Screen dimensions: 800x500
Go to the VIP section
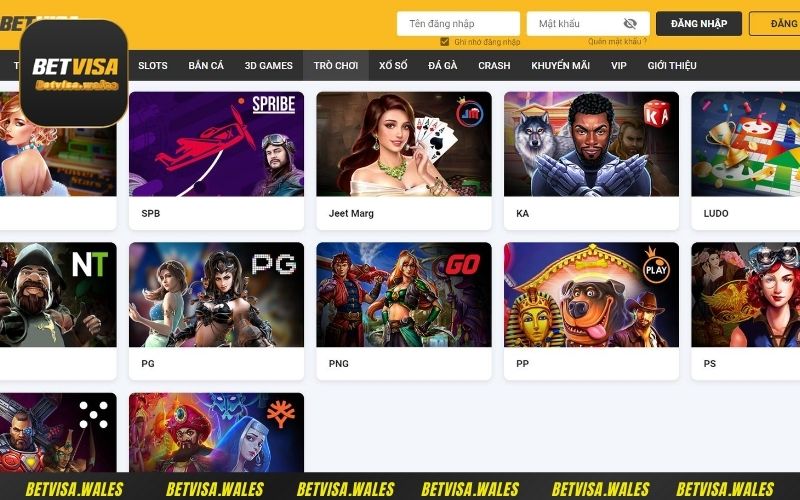pos(618,65)
